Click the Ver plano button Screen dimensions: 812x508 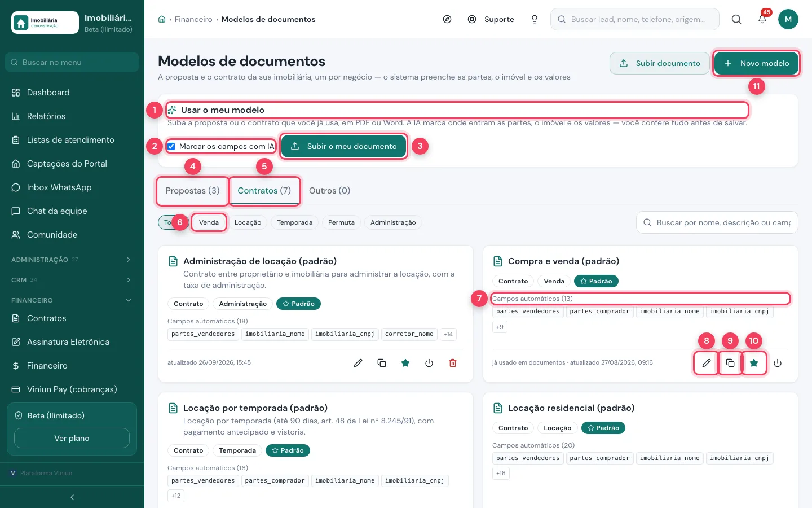(x=72, y=438)
